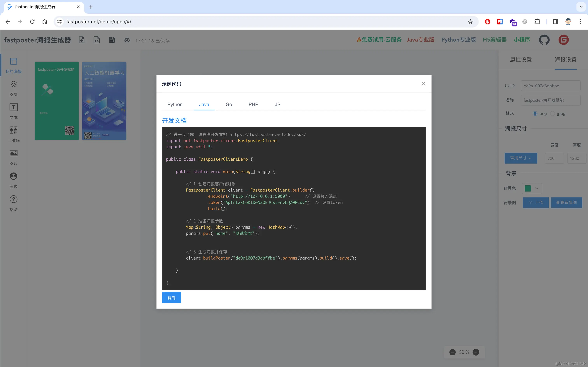588x367 pixels.
Task: Open the GitHub repository icon
Action: [x=544, y=40]
